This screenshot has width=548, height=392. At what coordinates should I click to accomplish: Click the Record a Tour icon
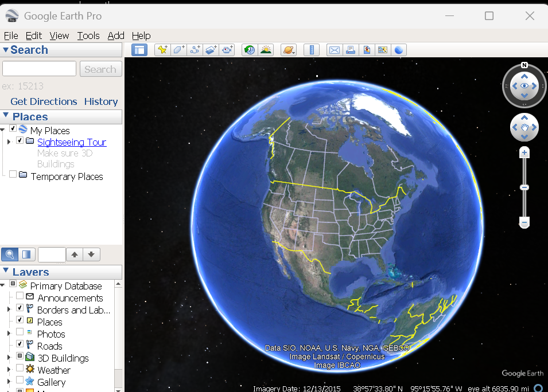point(227,50)
